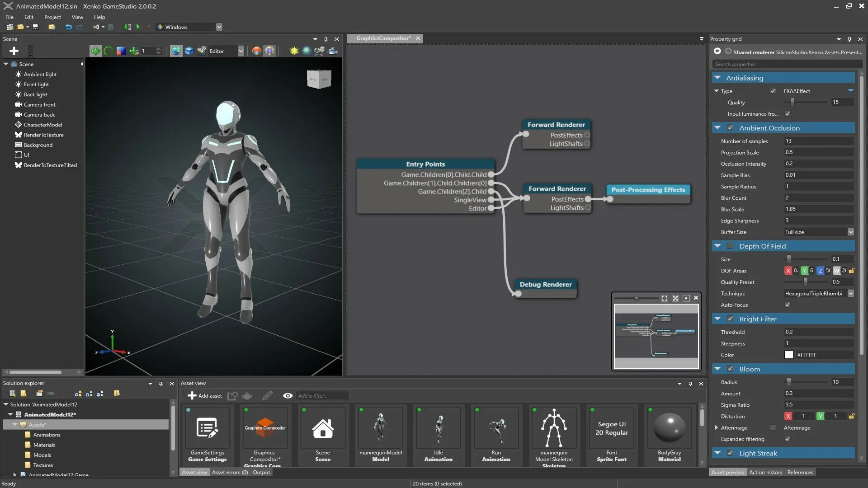This screenshot has width=868, height=488.
Task: Enable the Depth Of Field checkbox
Action: (730, 246)
